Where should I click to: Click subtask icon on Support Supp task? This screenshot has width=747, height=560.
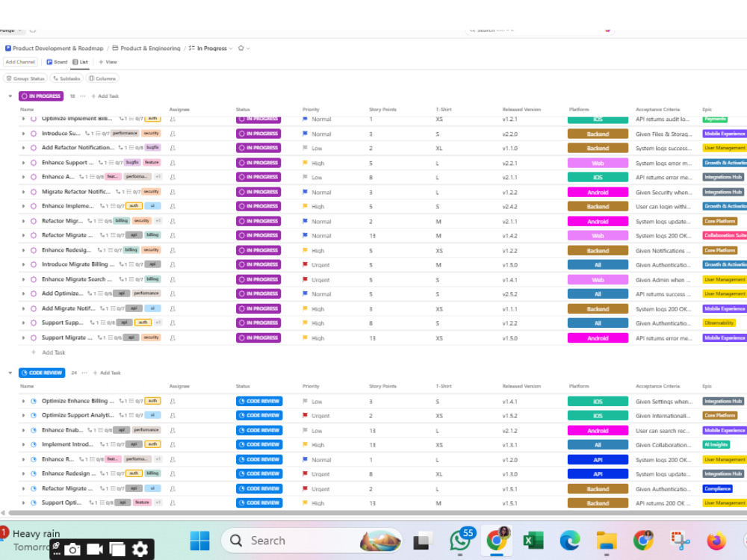(92, 323)
